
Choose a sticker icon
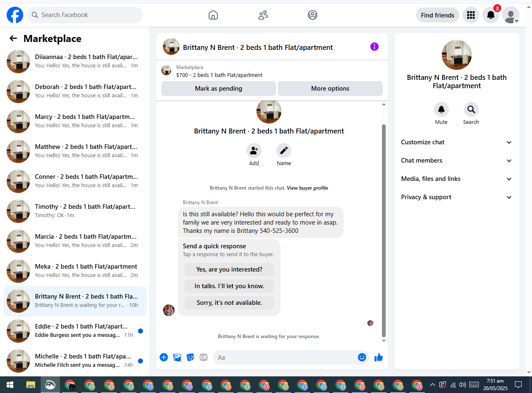point(190,357)
